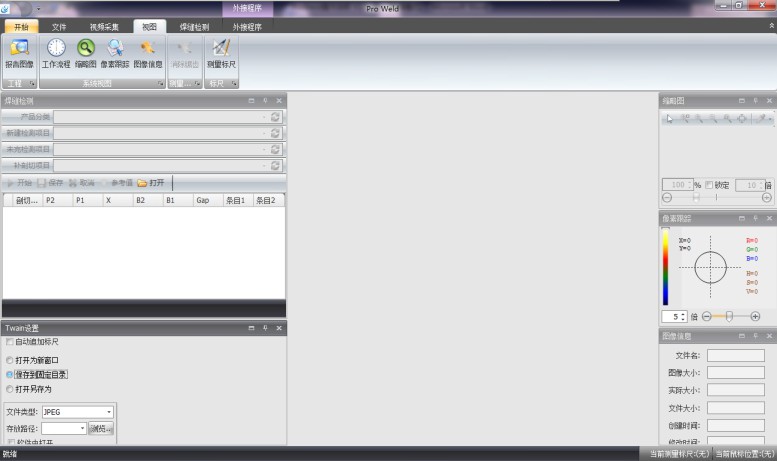The width and height of the screenshot is (777, 461).
Task: Select the arrow pointer tool in 缩略图 panel
Action: tap(670, 119)
